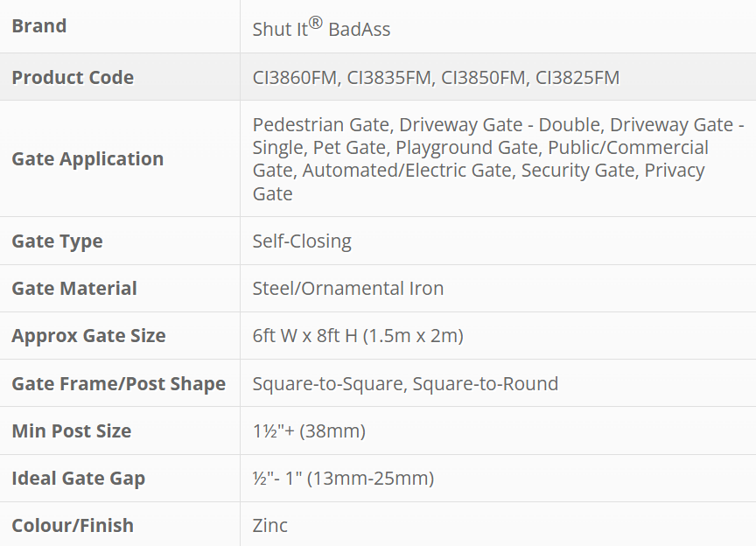The height and width of the screenshot is (546, 756).
Task: Select the Colour/Finish label
Action: pyautogui.click(x=73, y=525)
